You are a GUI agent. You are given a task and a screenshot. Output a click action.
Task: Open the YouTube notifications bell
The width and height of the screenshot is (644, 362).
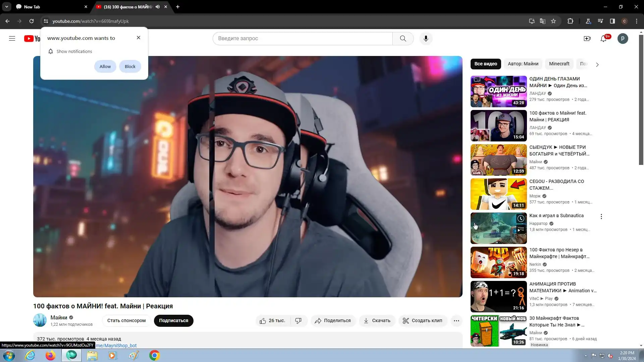(603, 39)
